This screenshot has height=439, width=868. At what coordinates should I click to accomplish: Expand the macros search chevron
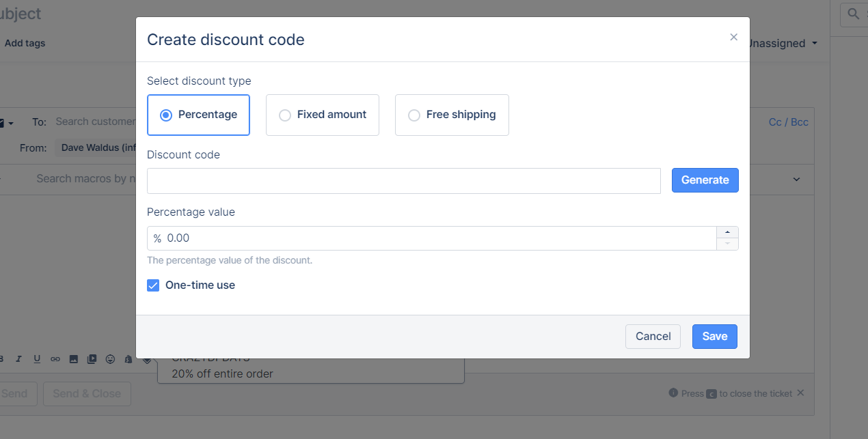796,179
